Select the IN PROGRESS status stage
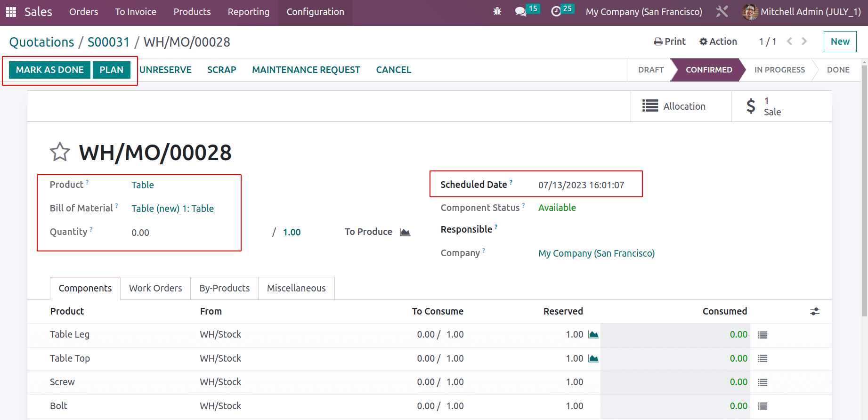The image size is (868, 420). click(779, 70)
